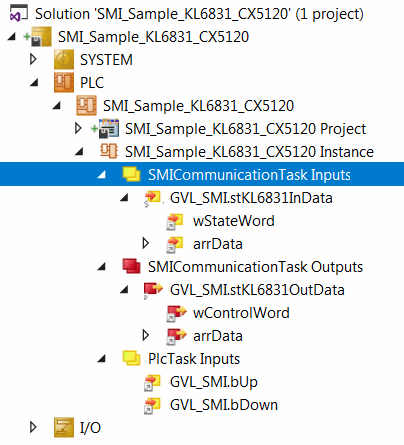Image resolution: width=404 pixels, height=445 pixels.
Task: Click the GVL_SMI.stKL6831InData input variable icon
Action: (x=153, y=198)
